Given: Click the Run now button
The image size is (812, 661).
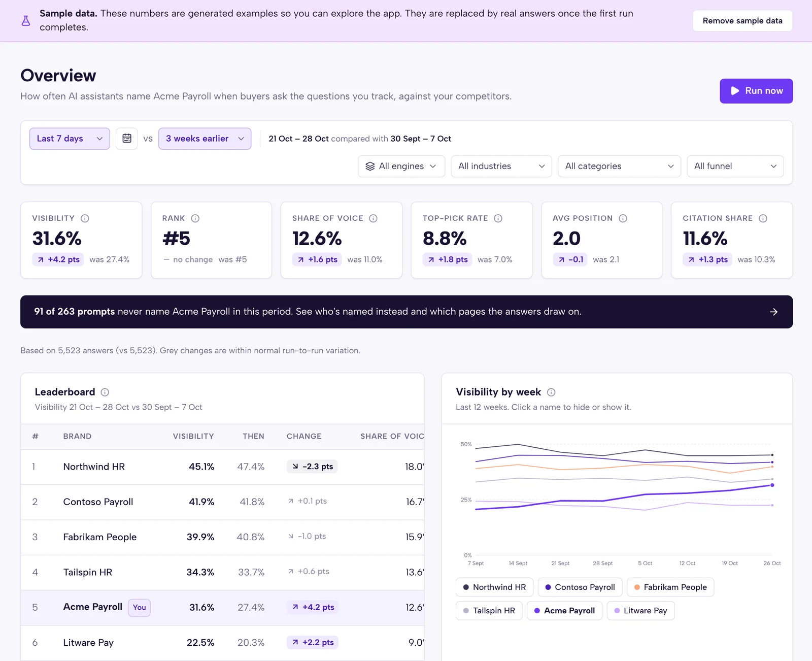Looking at the screenshot, I should coord(756,91).
